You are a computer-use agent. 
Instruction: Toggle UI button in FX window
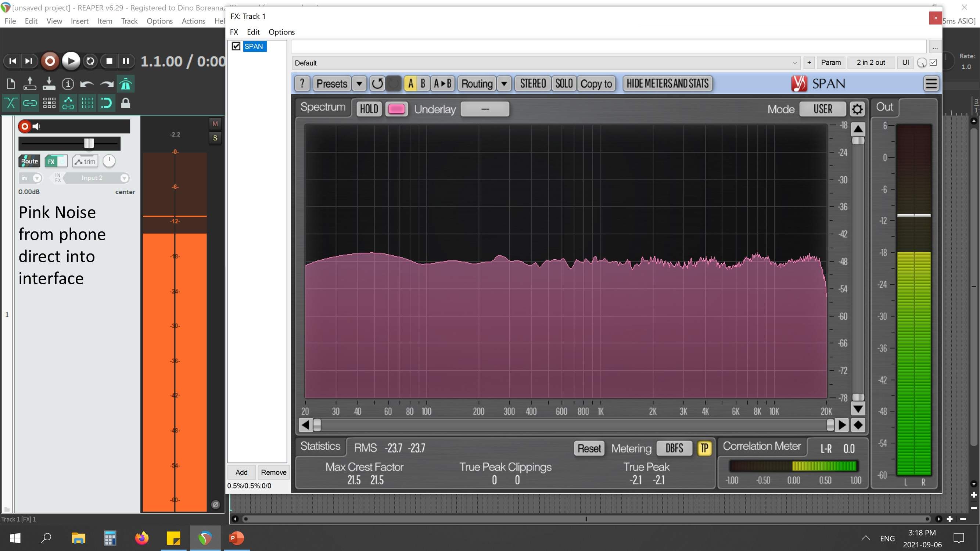click(905, 62)
